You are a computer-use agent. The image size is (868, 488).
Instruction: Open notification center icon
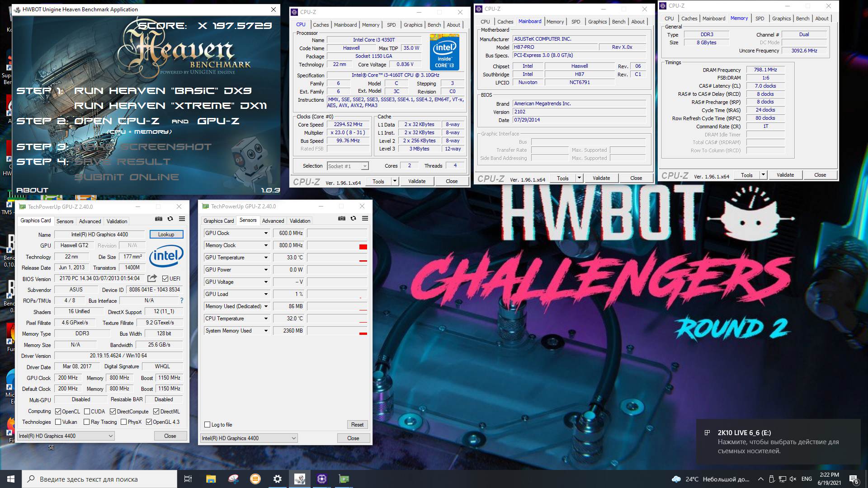(x=854, y=479)
